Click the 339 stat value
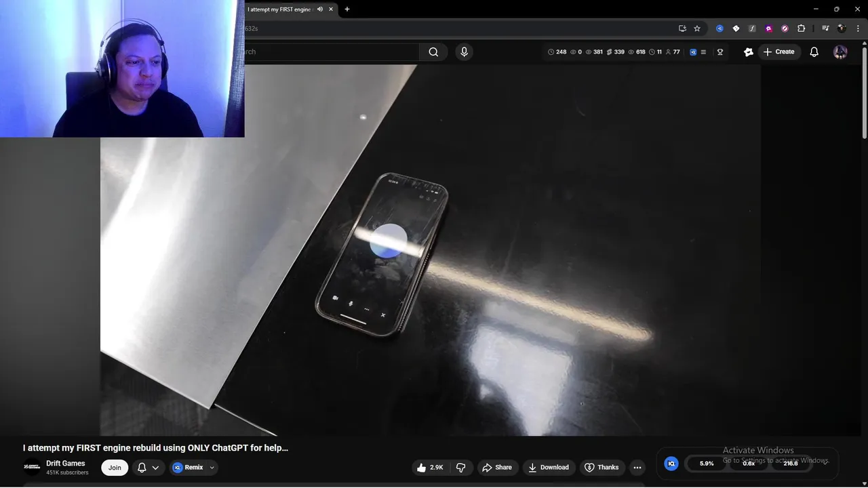The height and width of the screenshot is (488, 868). (x=616, y=52)
